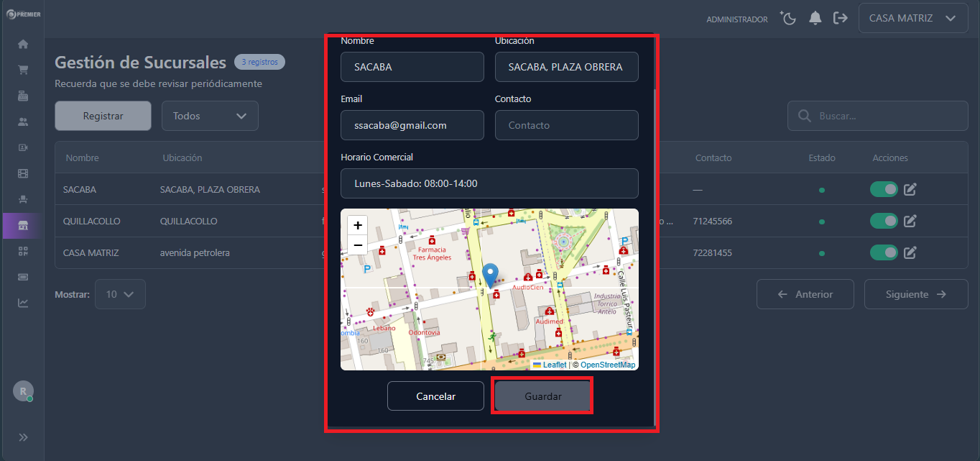Image resolution: width=980 pixels, height=461 pixels.
Task: Zoom in on the map with plus
Action: tap(358, 225)
